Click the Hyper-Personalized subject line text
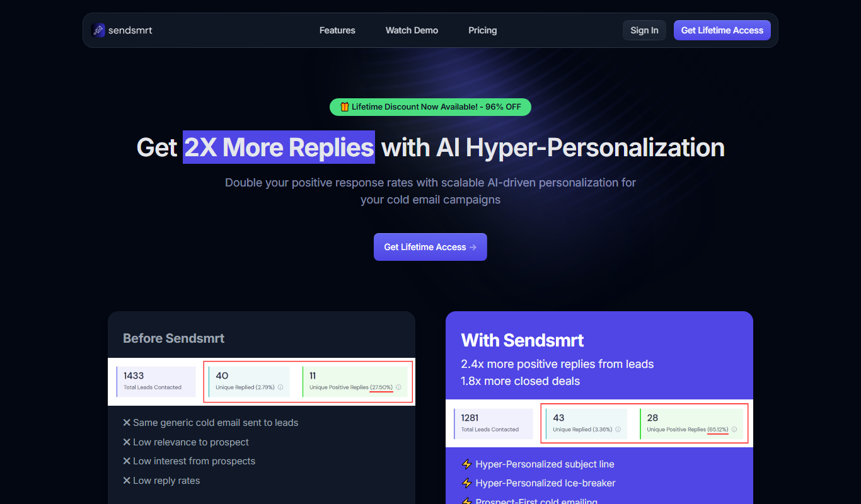861x504 pixels. coord(545,464)
